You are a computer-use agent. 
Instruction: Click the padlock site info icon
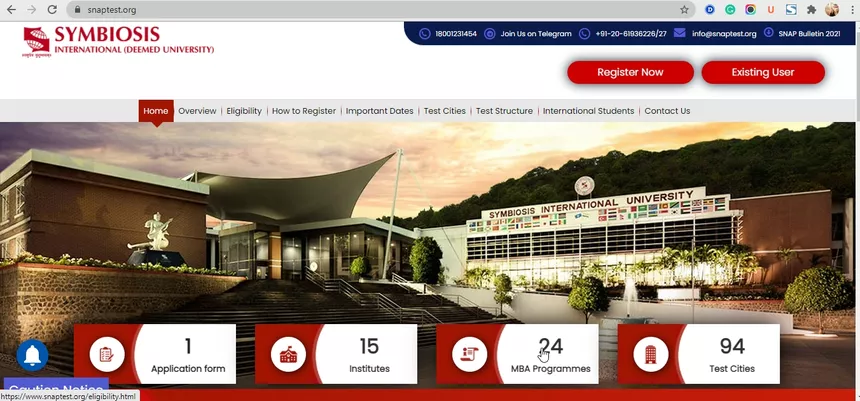[77, 10]
